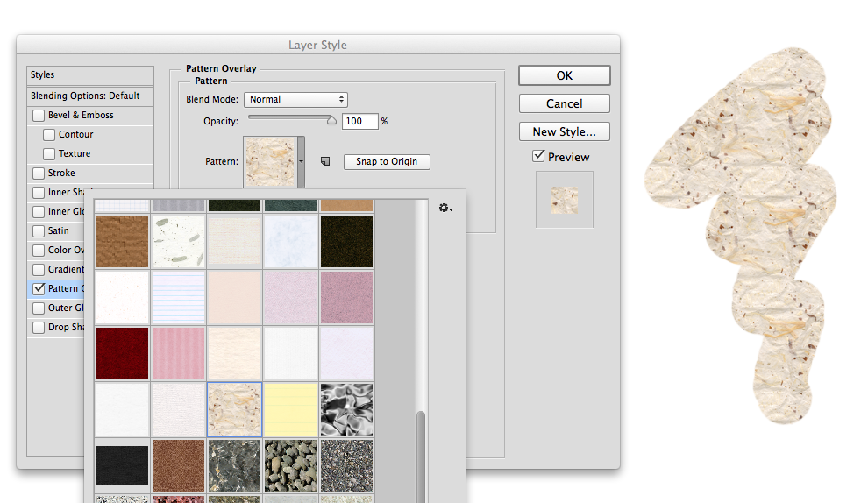This screenshot has height=503, width=868.
Task: Open the Styles section in left list
Action: 90,74
